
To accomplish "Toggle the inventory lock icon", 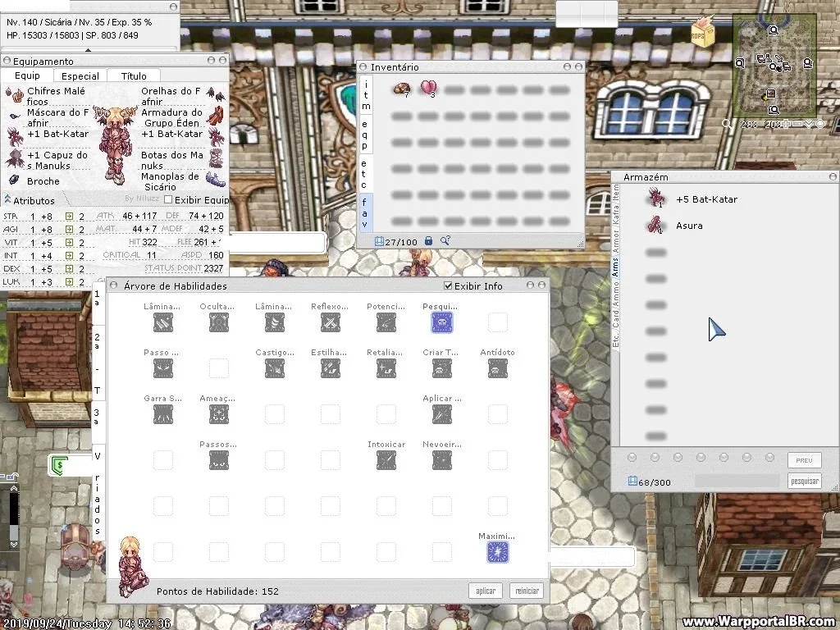I will [x=428, y=241].
